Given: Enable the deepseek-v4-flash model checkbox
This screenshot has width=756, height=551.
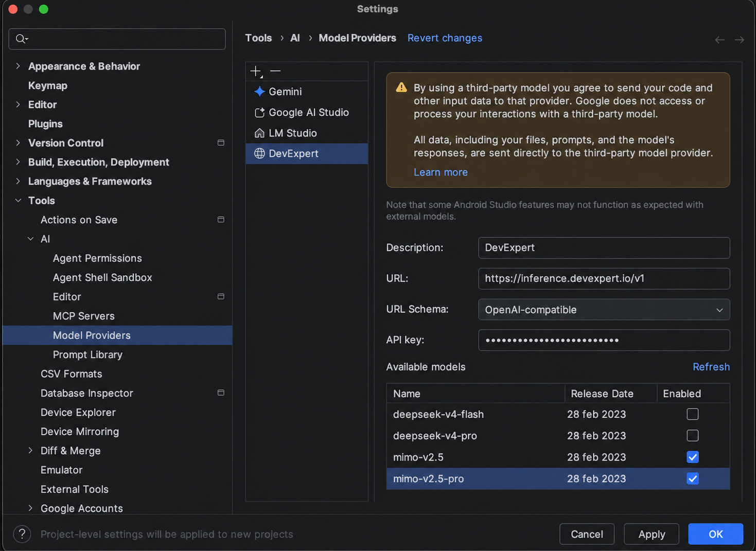Looking at the screenshot, I should (693, 414).
